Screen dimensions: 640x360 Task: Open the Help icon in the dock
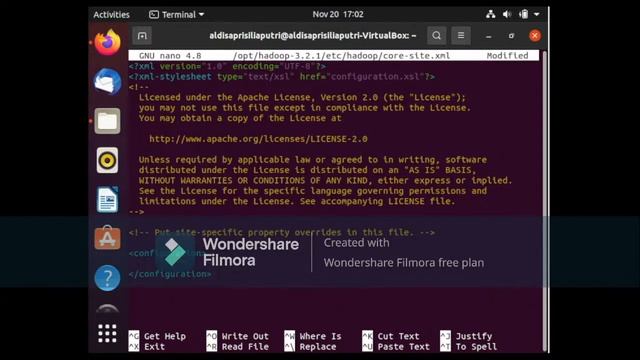click(107, 278)
